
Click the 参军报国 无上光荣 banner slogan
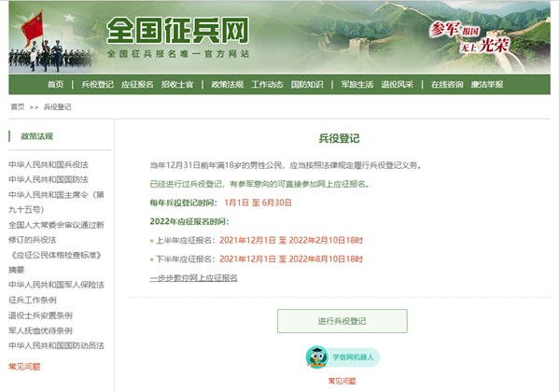469,36
